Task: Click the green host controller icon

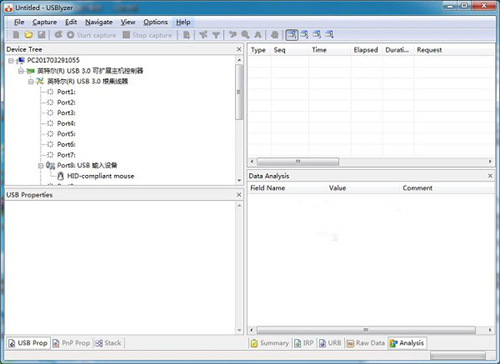Action: point(30,71)
